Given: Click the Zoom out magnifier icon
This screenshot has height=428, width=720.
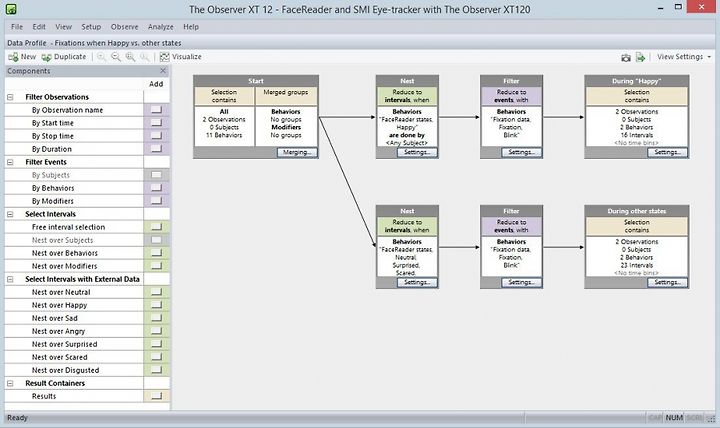Looking at the screenshot, I should (116, 57).
